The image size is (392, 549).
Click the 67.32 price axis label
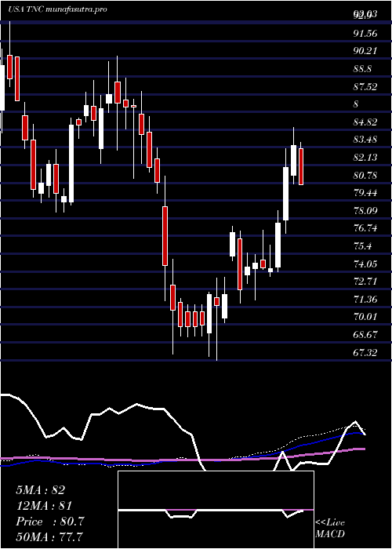365,352
